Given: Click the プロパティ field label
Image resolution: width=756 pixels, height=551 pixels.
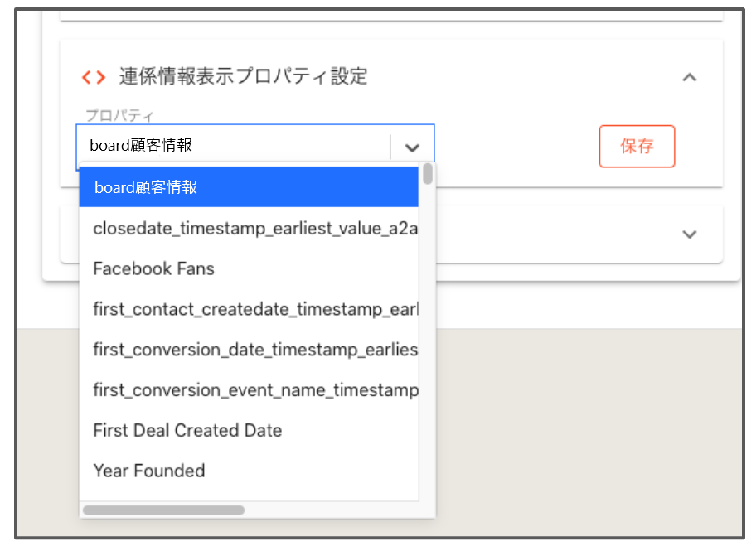Looking at the screenshot, I should pos(119,116).
